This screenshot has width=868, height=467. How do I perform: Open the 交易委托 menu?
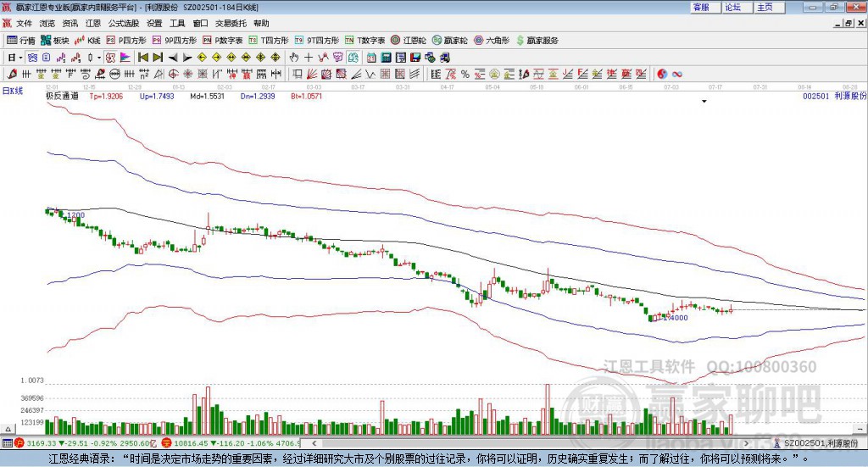[x=231, y=23]
